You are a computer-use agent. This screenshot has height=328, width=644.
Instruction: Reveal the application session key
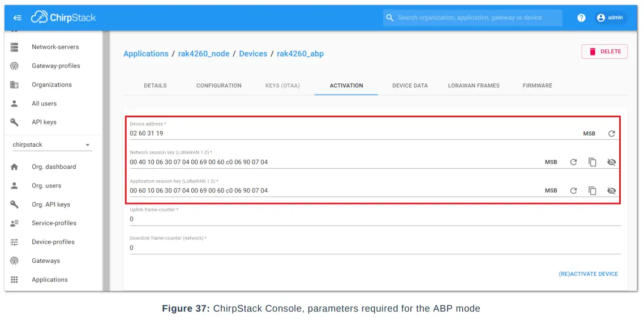click(x=612, y=190)
